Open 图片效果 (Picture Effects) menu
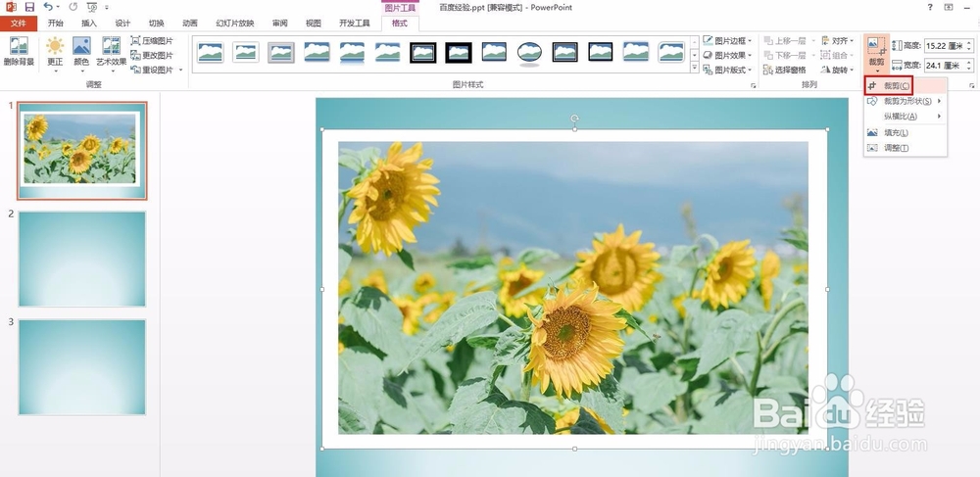The image size is (980, 477). [x=727, y=55]
